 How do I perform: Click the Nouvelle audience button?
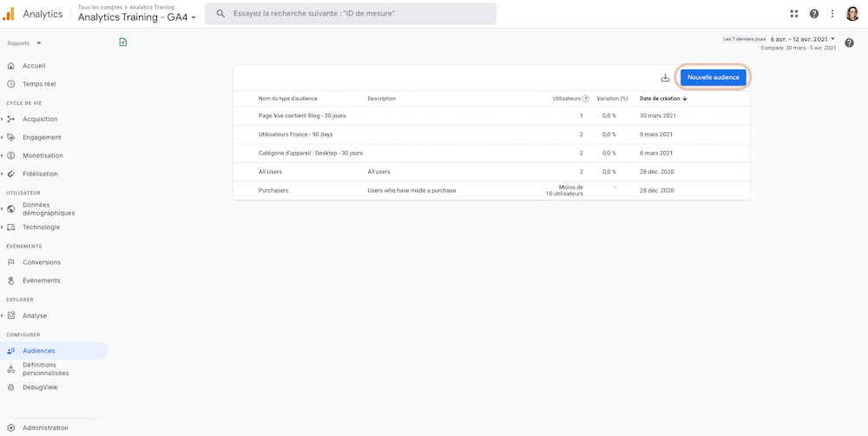[x=713, y=77]
